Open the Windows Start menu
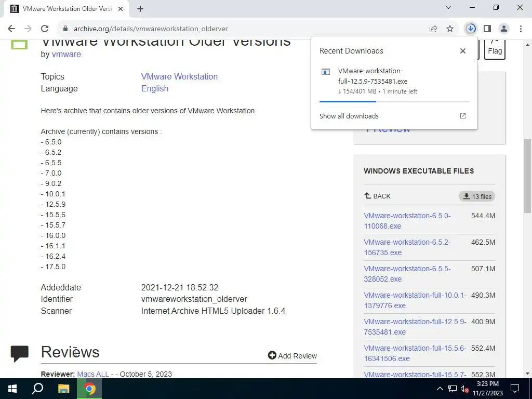The width and height of the screenshot is (532, 399). pos(12,389)
